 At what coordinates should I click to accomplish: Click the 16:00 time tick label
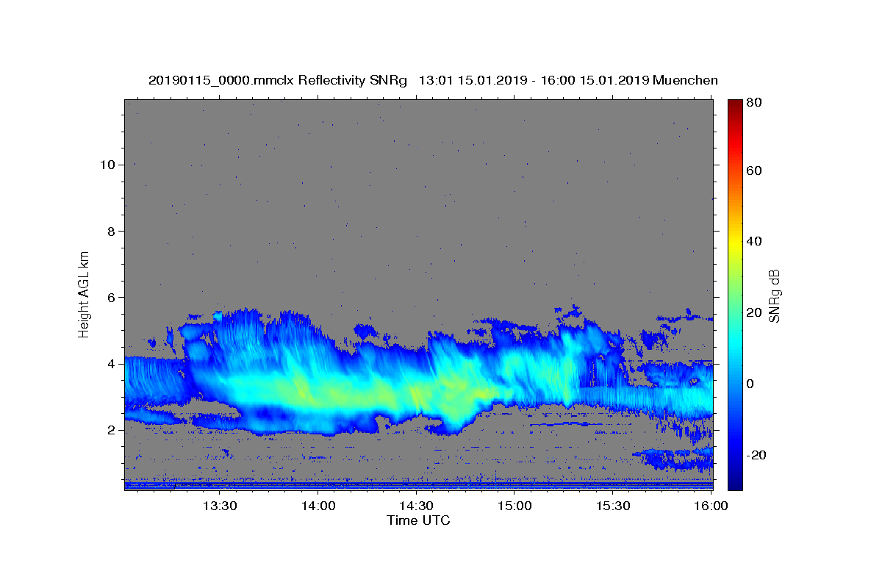[711, 506]
